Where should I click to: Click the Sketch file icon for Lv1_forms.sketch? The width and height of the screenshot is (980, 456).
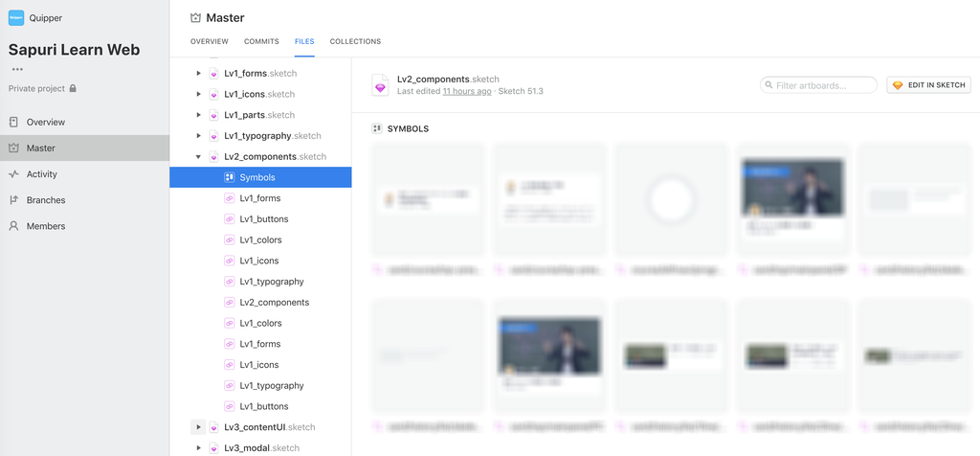point(213,73)
